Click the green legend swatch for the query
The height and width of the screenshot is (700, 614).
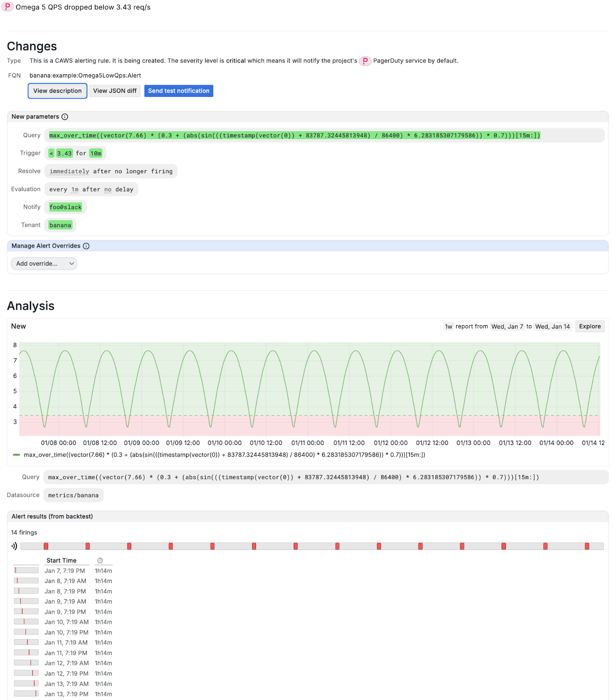tap(17, 455)
